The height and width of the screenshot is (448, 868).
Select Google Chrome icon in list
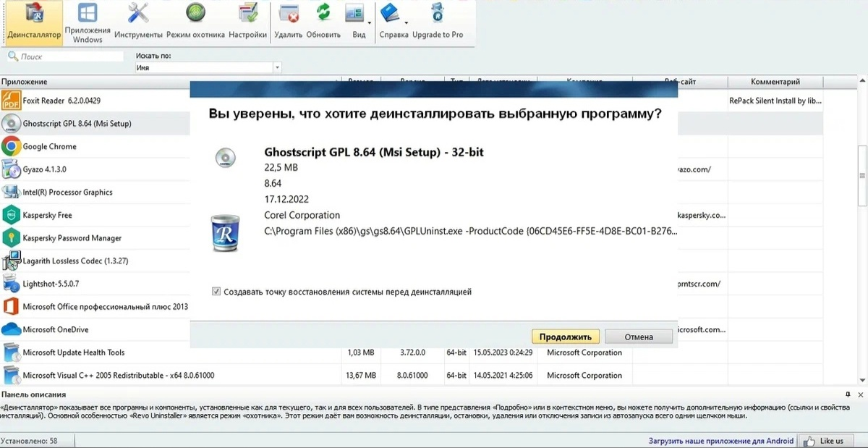[x=11, y=146]
